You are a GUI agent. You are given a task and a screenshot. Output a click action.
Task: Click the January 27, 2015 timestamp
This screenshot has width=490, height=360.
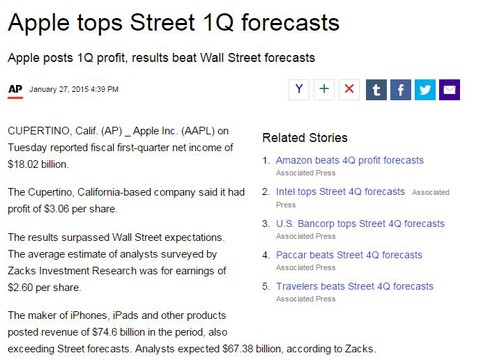(74, 89)
